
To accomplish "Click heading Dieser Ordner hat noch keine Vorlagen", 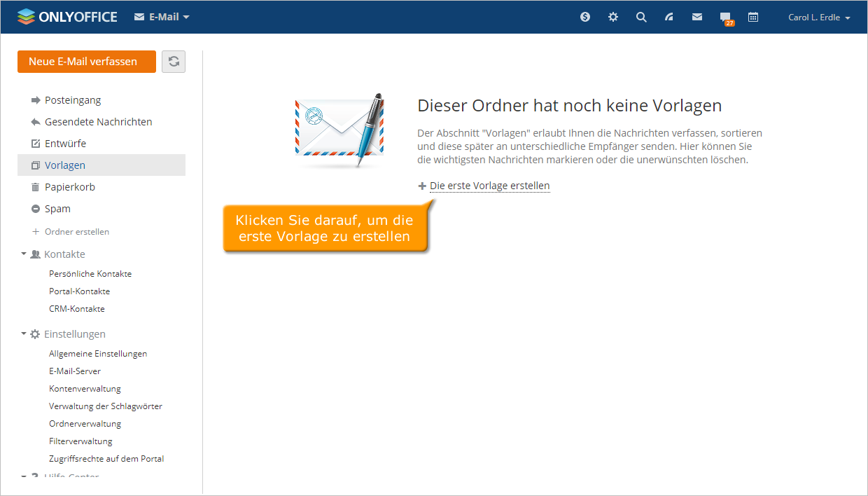I will pos(569,106).
